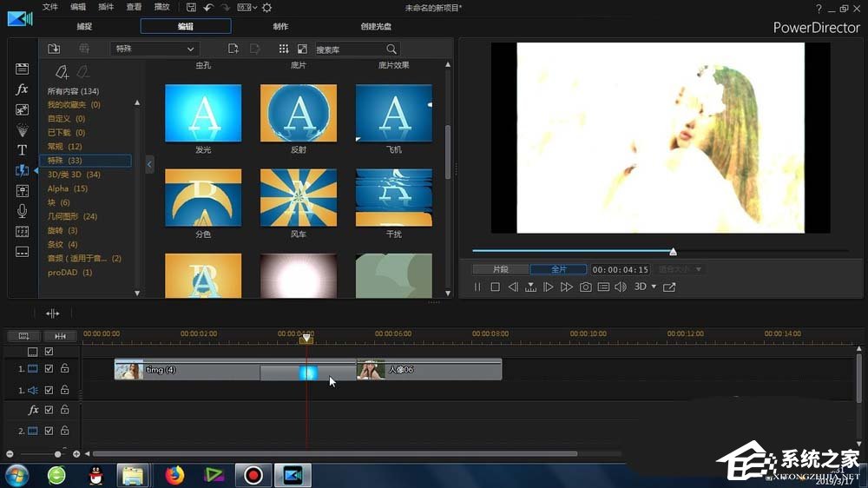Switch preview to 片段 mode

[500, 269]
